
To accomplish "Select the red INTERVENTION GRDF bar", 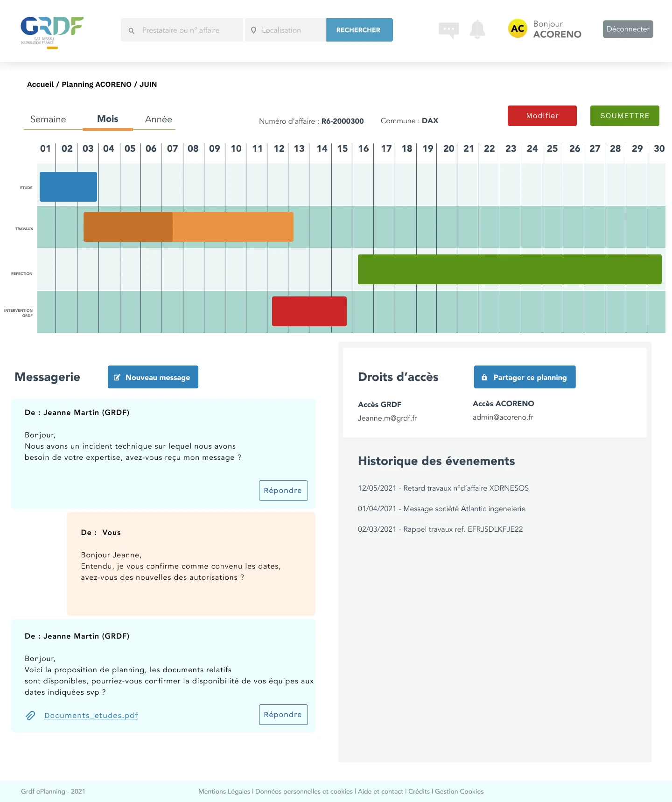I will coord(309,311).
